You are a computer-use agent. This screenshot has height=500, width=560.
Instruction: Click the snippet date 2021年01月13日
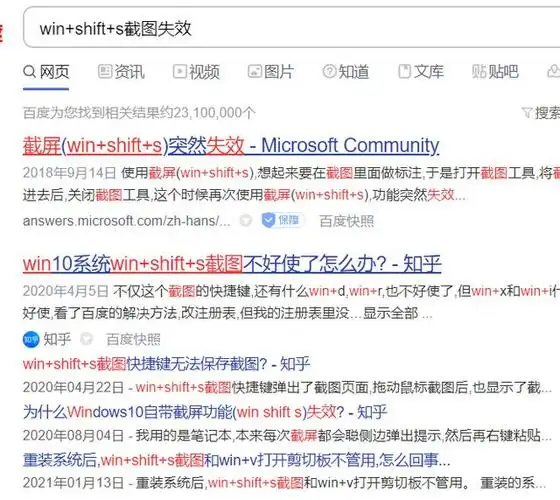[x=74, y=483]
